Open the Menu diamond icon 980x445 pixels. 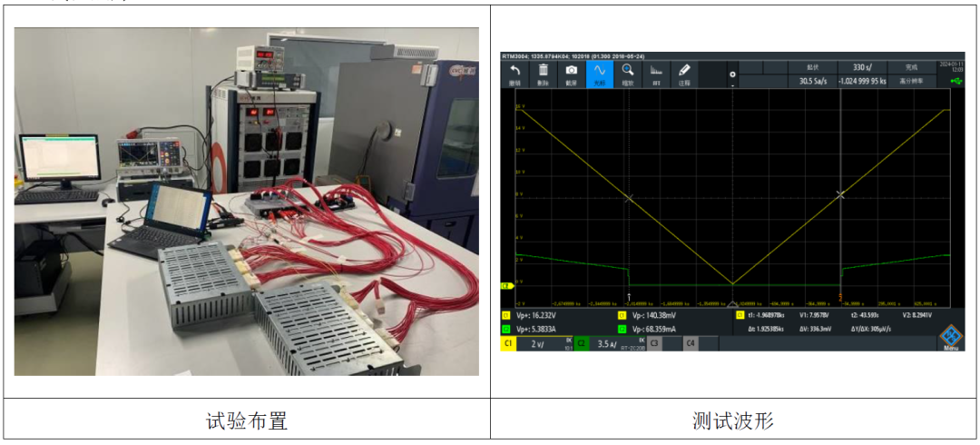950,337
